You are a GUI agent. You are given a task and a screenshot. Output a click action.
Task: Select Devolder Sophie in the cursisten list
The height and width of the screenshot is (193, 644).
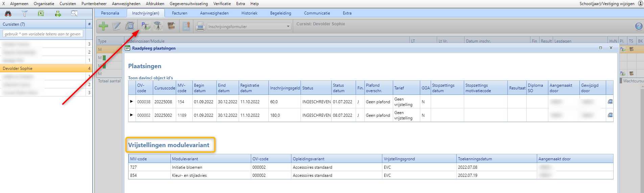(x=46, y=68)
